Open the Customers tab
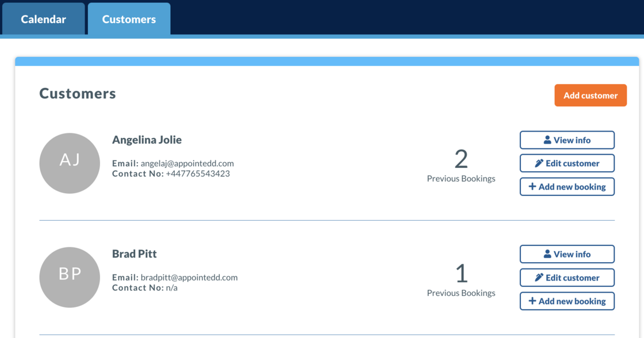 click(129, 19)
